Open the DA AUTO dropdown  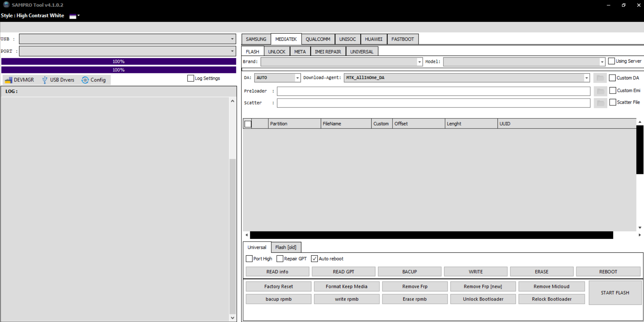[297, 78]
